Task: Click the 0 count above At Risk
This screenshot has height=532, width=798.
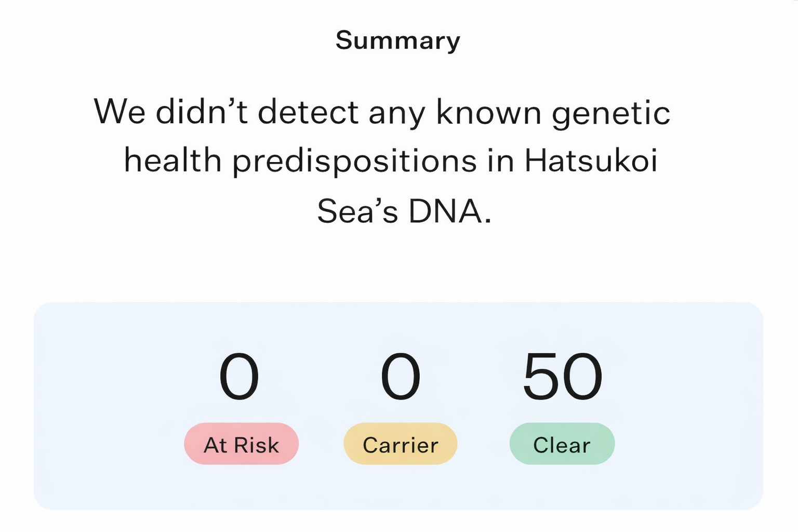Action: click(239, 376)
